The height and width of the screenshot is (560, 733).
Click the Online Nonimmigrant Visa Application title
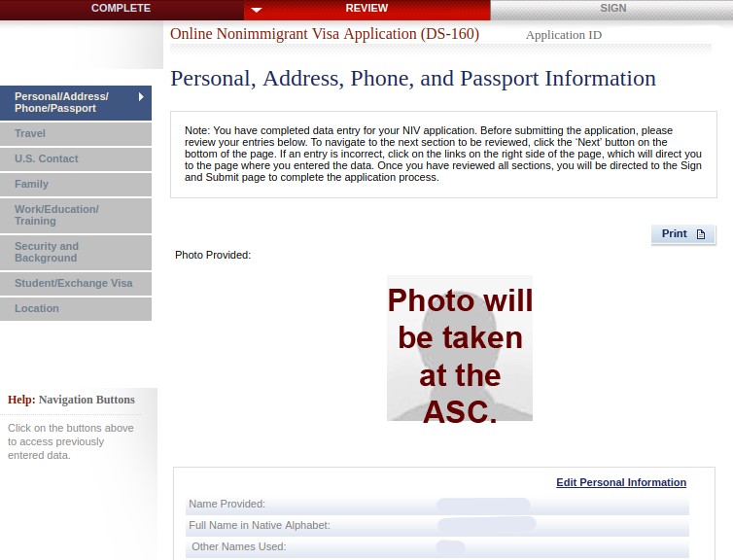click(324, 34)
